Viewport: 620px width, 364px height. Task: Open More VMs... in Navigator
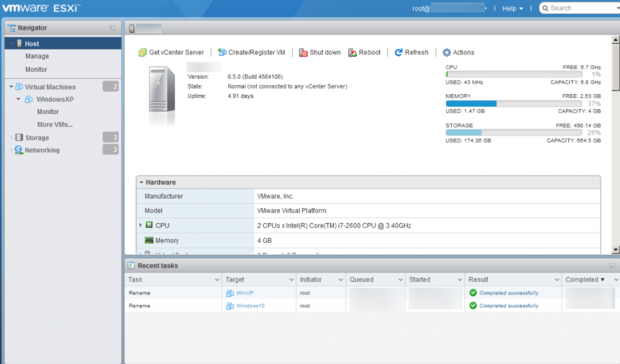(x=55, y=124)
